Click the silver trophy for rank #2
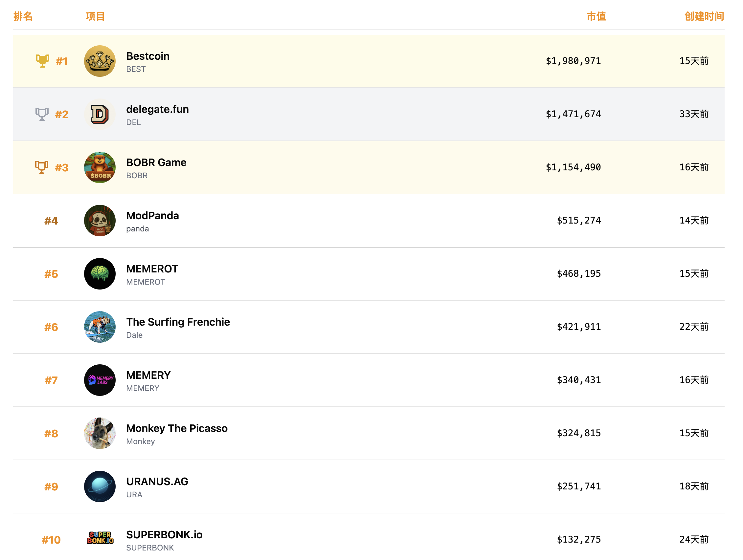The image size is (743, 560). [42, 114]
